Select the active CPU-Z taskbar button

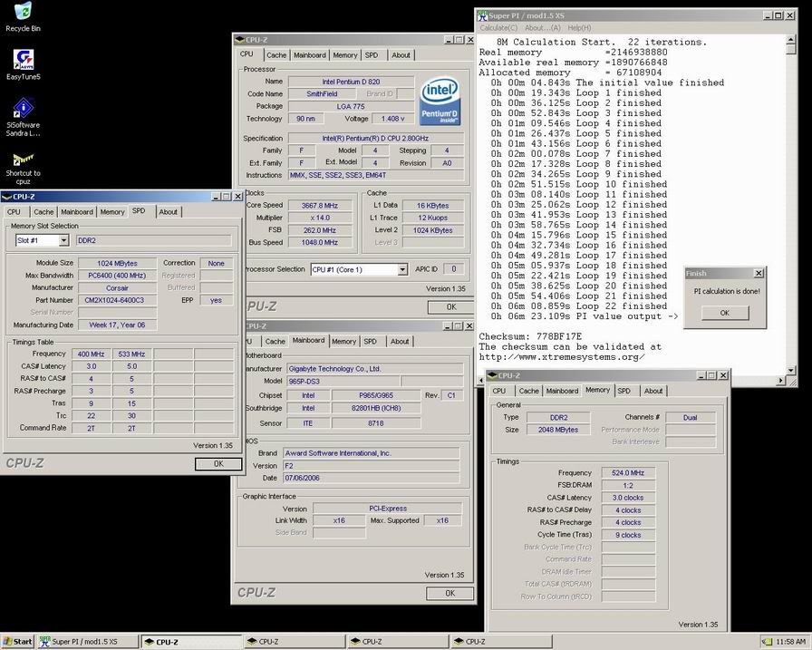pyautogui.click(x=191, y=641)
